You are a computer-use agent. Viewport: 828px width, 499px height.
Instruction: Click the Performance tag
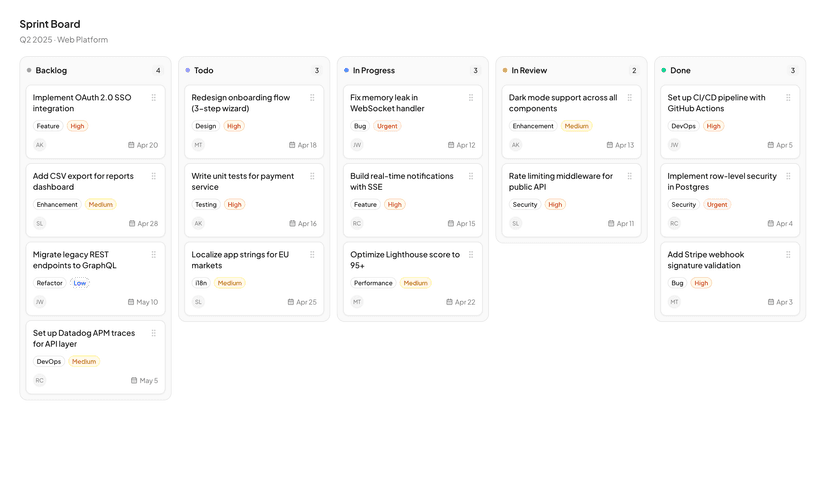click(x=373, y=283)
